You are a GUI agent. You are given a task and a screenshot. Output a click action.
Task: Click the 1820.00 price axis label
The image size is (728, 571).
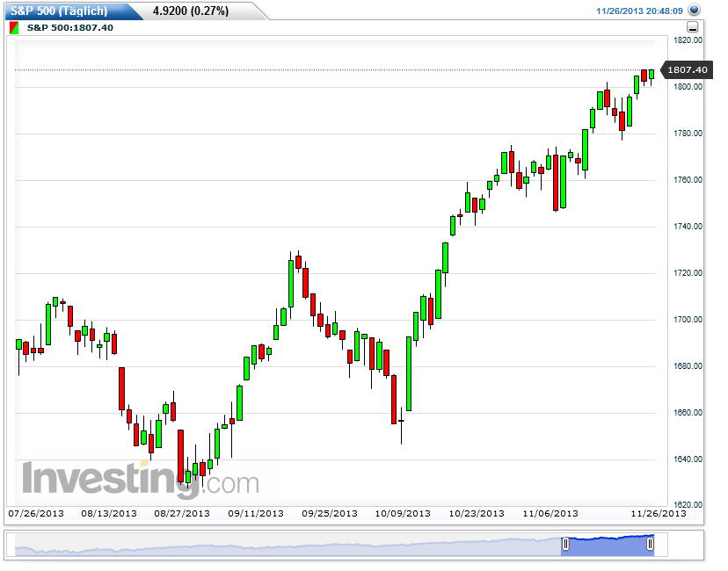[x=688, y=40]
